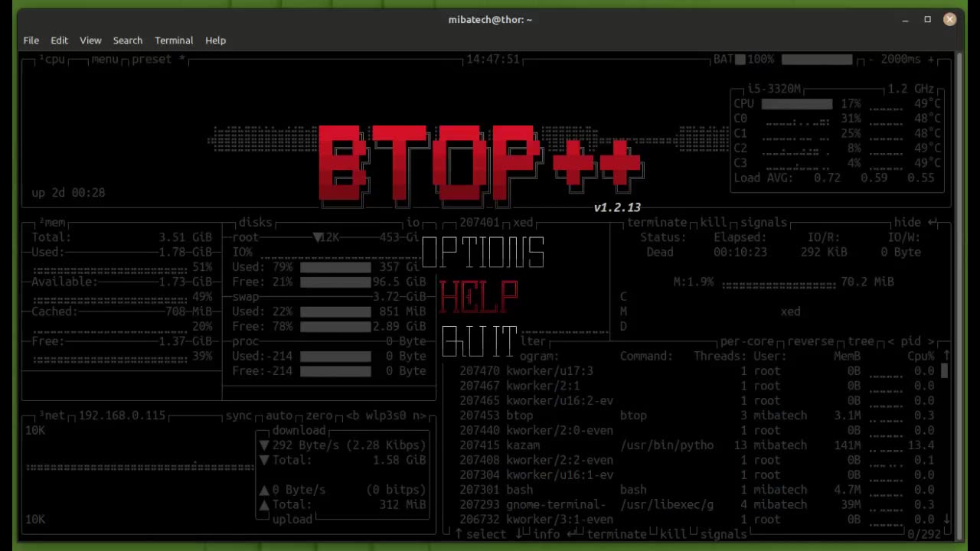
Task: Click up arrow beside select in footer
Action: pyautogui.click(x=459, y=534)
